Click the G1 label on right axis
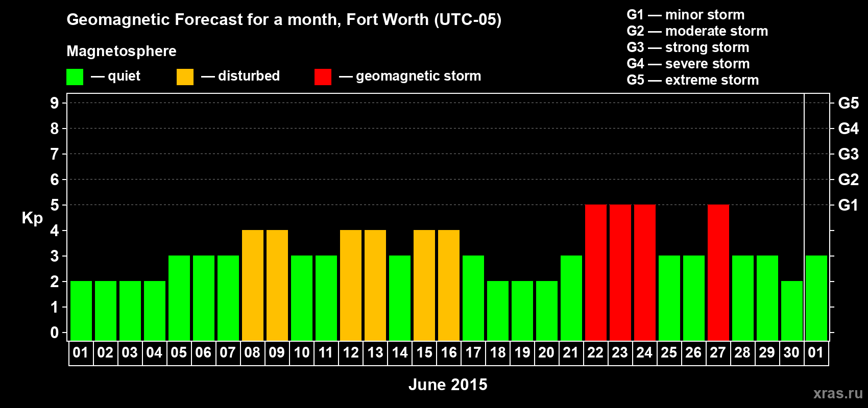The image size is (868, 408). (848, 205)
